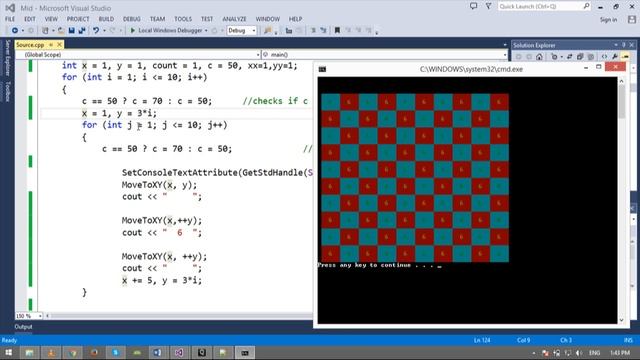Click the volume icon in system tray
Image resolution: width=640 pixels, height=360 pixels.
[578, 353]
